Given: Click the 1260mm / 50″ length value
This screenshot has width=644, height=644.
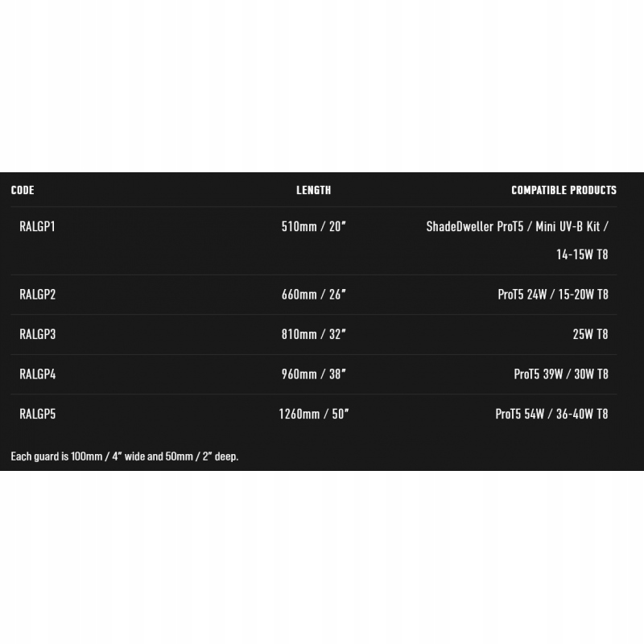Looking at the screenshot, I should tap(313, 415).
